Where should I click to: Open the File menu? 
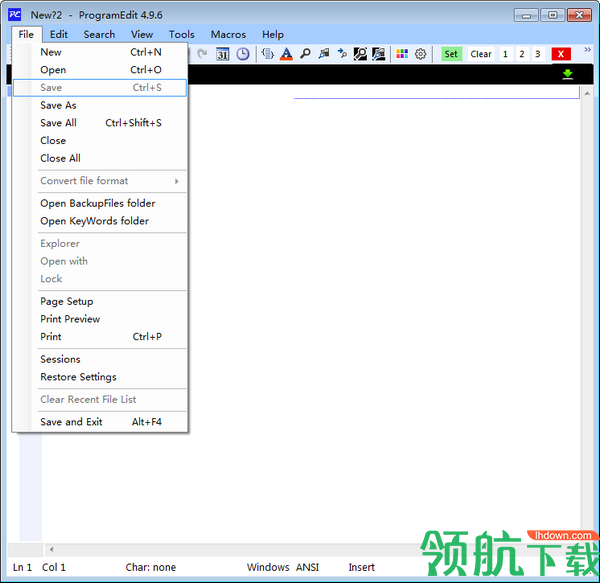pyautogui.click(x=26, y=34)
